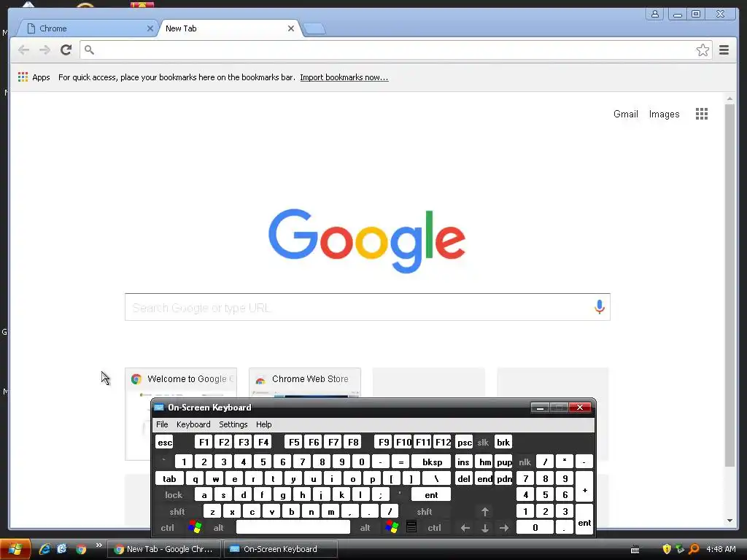Viewport: 747px width, 560px height.
Task: Close the New Tab tab
Action: 290,28
